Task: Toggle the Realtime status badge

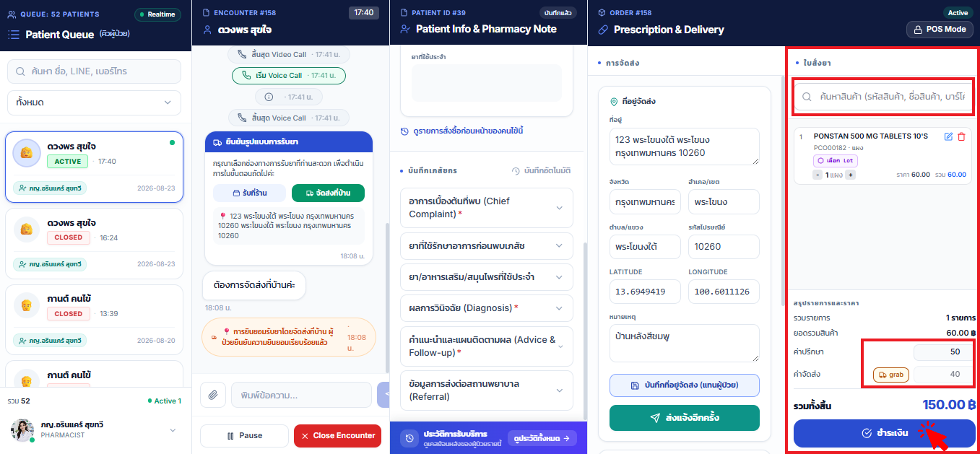Action: (x=157, y=14)
